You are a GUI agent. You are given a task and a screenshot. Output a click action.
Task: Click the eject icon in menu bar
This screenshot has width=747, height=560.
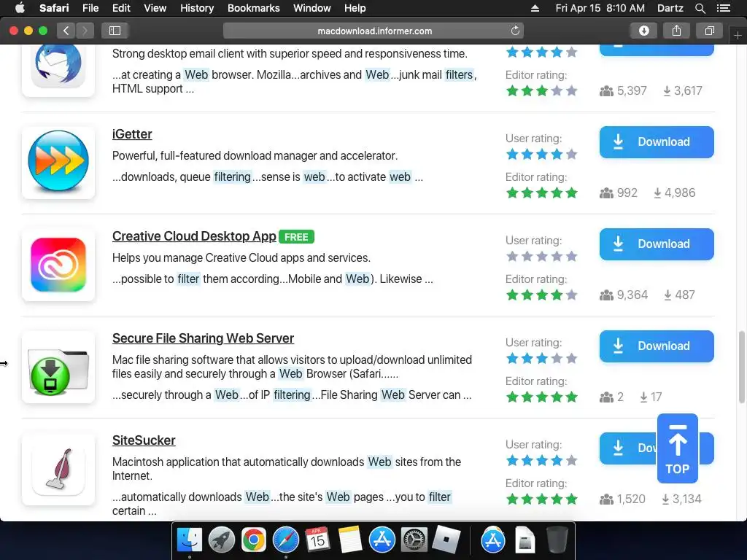[x=535, y=8]
